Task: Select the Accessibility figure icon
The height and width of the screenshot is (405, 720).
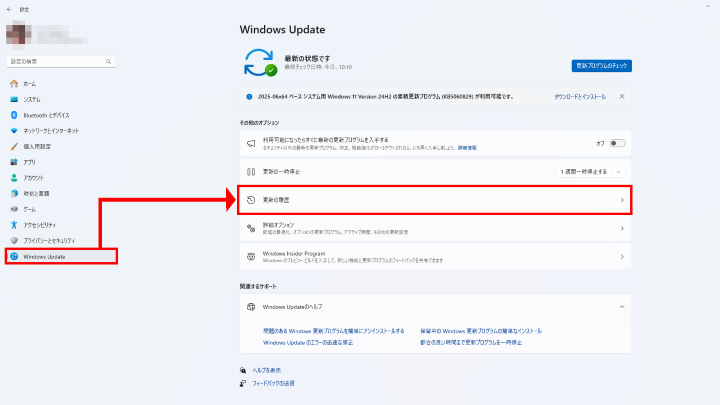Action: tap(14, 225)
